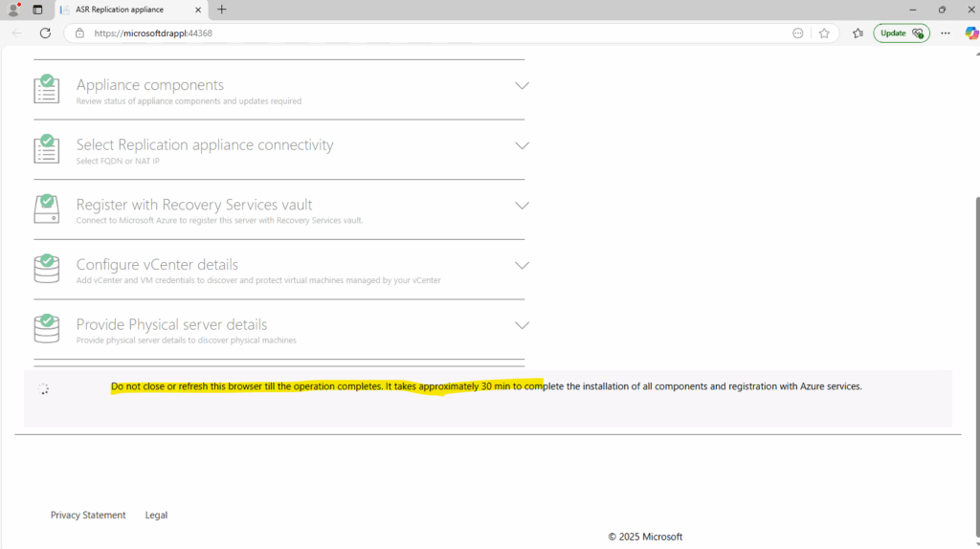Click the address bar page options icon

pos(797,33)
